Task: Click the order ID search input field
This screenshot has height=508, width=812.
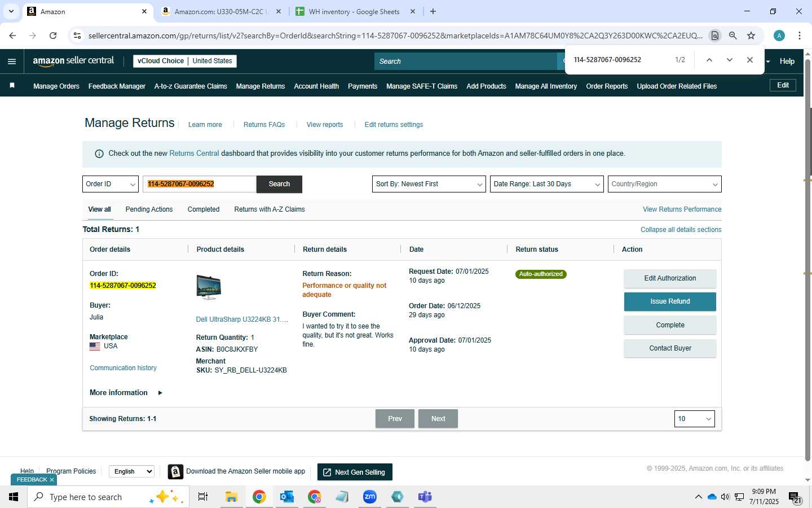Action: pos(200,184)
